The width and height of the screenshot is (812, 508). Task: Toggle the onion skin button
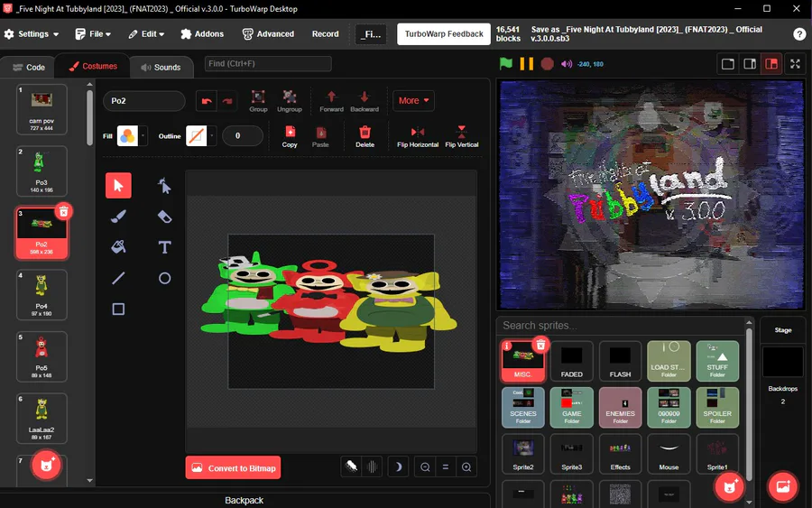352,467
